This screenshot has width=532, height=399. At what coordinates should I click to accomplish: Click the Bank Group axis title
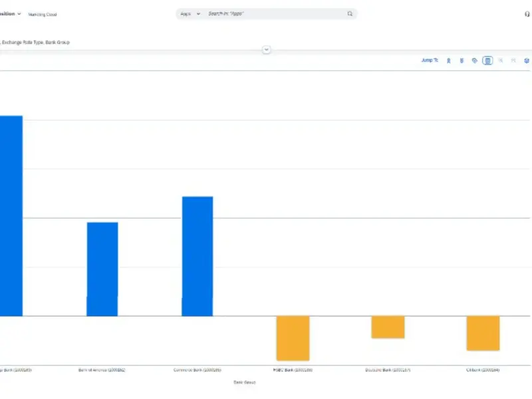244,382
